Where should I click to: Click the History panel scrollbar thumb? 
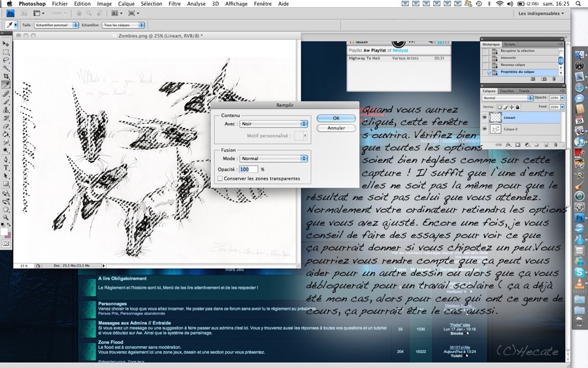coord(561,60)
